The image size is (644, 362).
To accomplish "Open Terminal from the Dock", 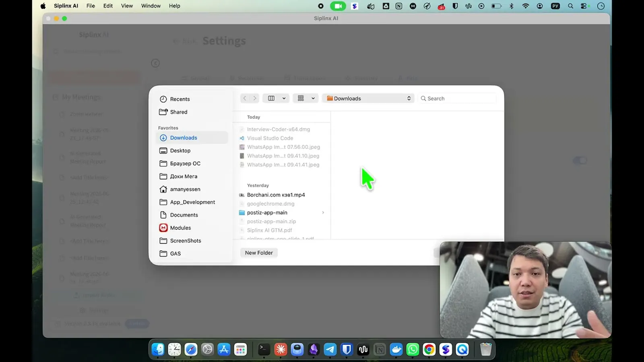I will click(264, 349).
